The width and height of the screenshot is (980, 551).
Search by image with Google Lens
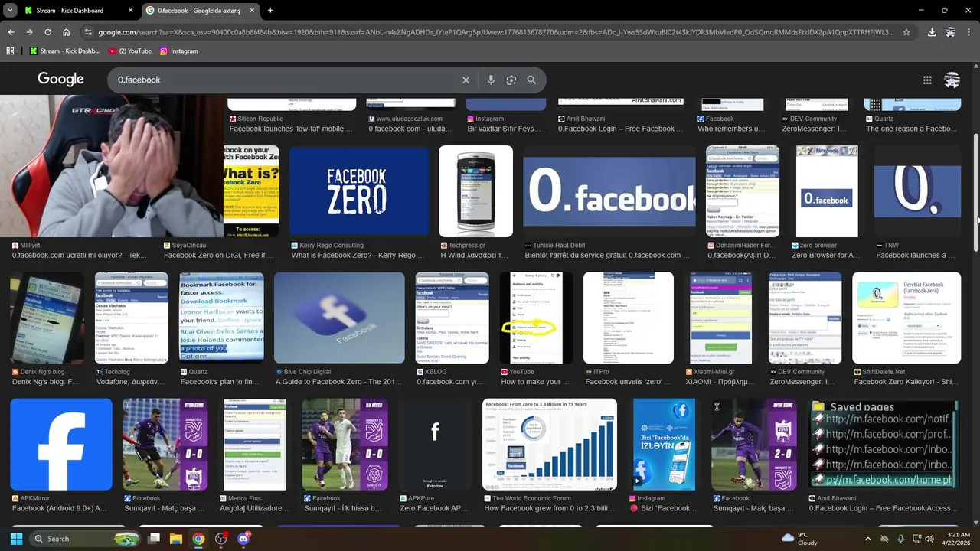[x=511, y=80]
